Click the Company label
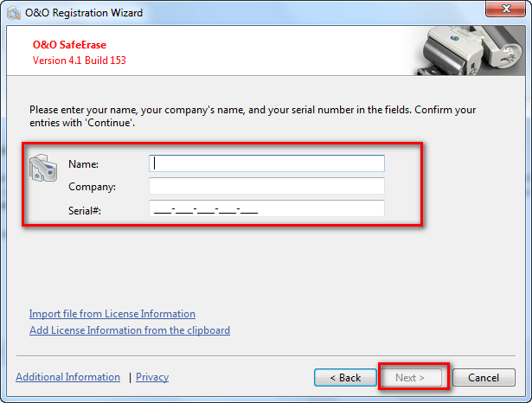Viewport: 532px width, 403px height. 92,187
